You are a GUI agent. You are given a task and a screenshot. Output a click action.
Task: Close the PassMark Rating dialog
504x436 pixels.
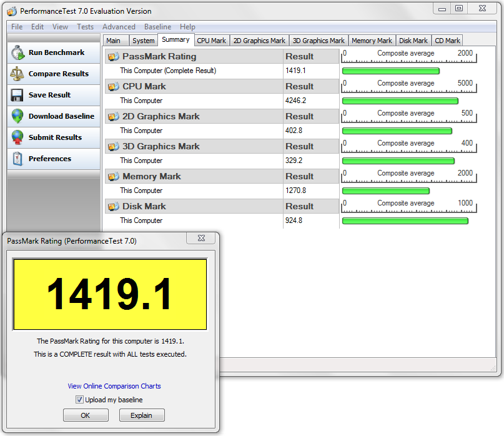[x=201, y=238]
